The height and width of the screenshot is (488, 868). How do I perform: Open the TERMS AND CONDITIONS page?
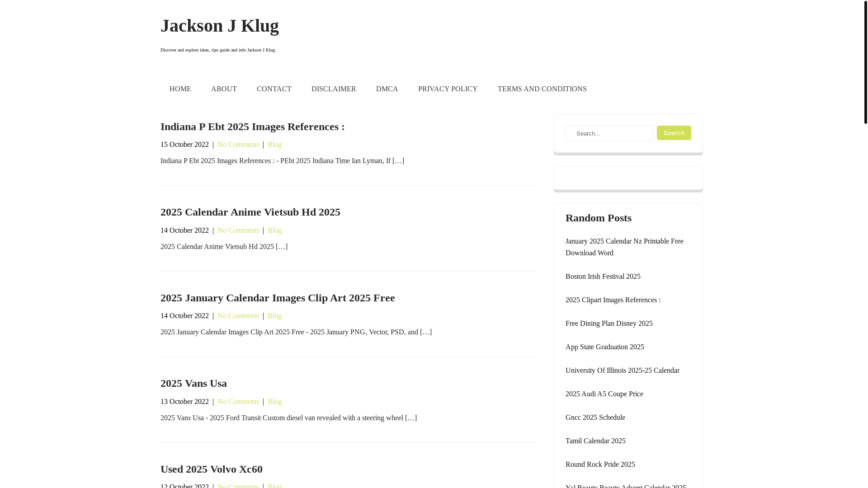tap(542, 89)
